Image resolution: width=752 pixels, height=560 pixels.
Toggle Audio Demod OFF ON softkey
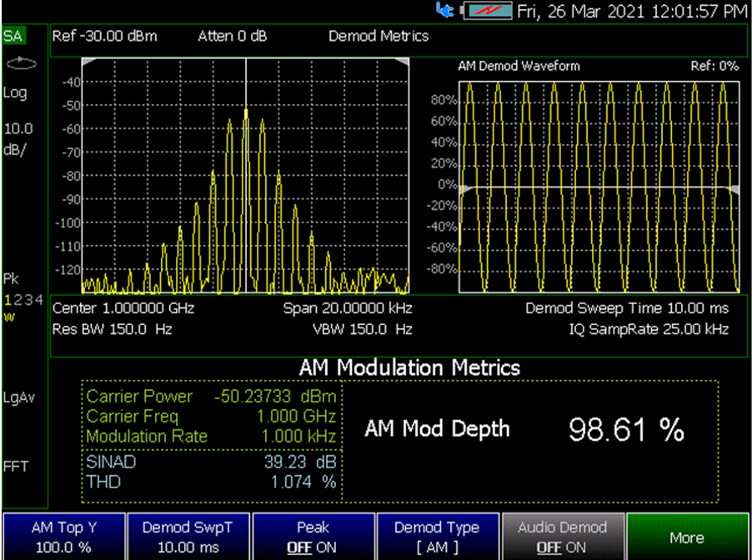click(563, 537)
